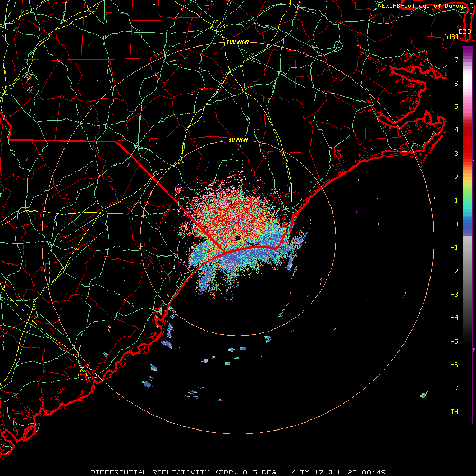Screen dimensions: 476x476
Task: Click the Differential Reflectivity KLTX title caption
Action: coord(238,472)
